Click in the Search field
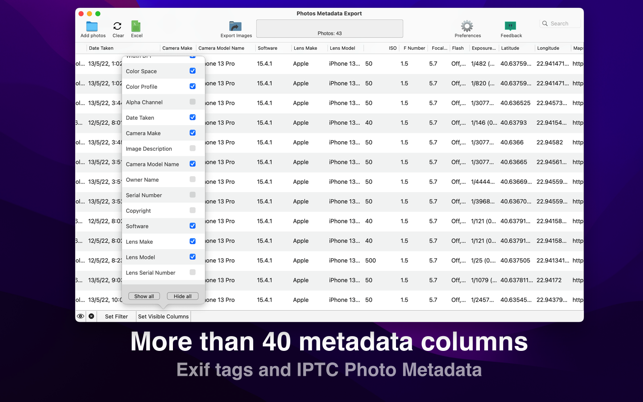This screenshot has width=643, height=402. tap(560, 23)
